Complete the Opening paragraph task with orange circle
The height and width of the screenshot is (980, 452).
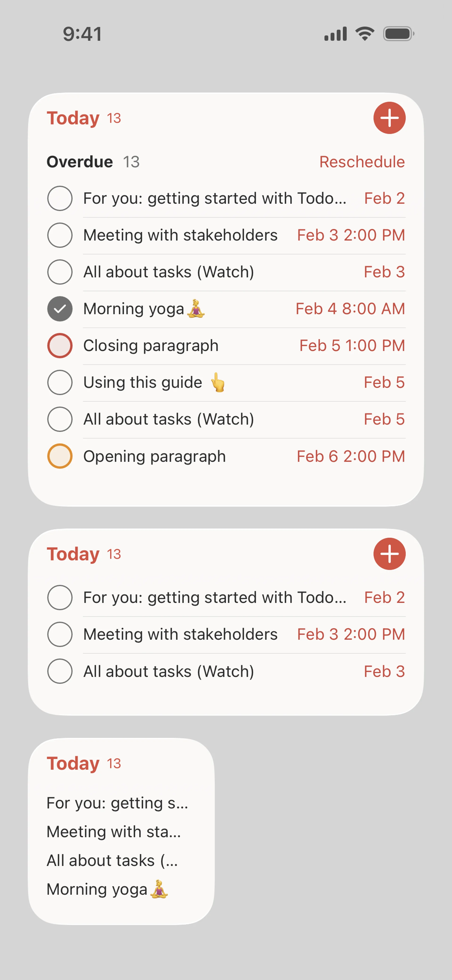pyautogui.click(x=60, y=456)
